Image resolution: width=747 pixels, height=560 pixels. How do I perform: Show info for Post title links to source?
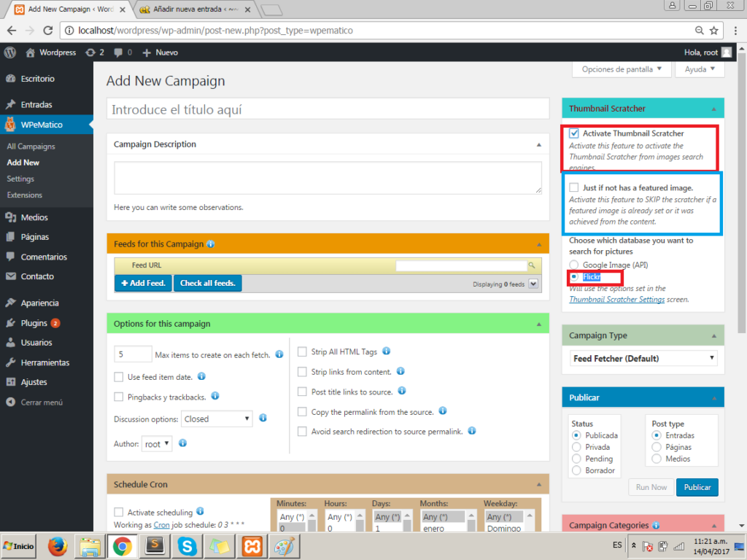(402, 391)
